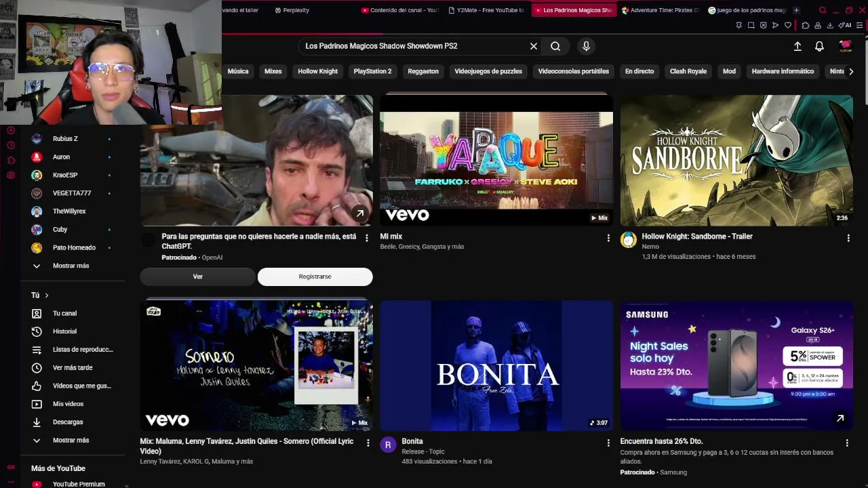Select the Hollow Knight filter chip
Image resolution: width=868 pixels, height=488 pixels.
(x=318, y=71)
